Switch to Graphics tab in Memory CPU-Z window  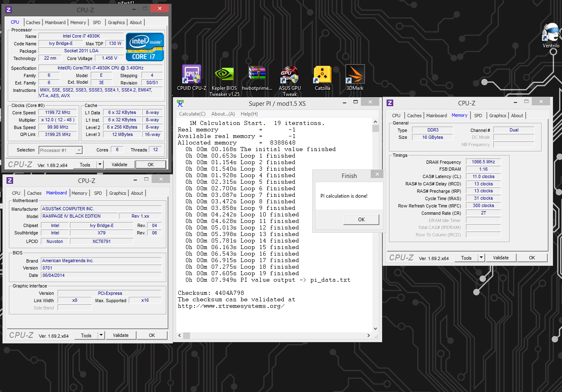(498, 116)
